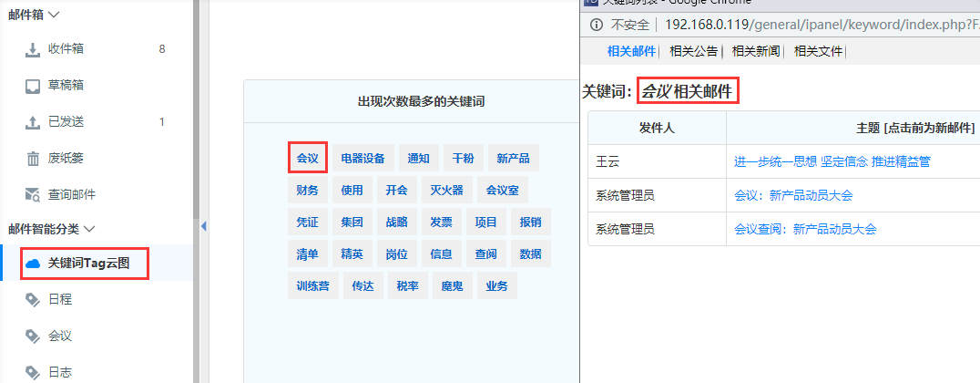Image resolution: width=980 pixels, height=383 pixels.
Task: Click the cloud icon for keyword Tag cloud
Action: click(x=34, y=263)
